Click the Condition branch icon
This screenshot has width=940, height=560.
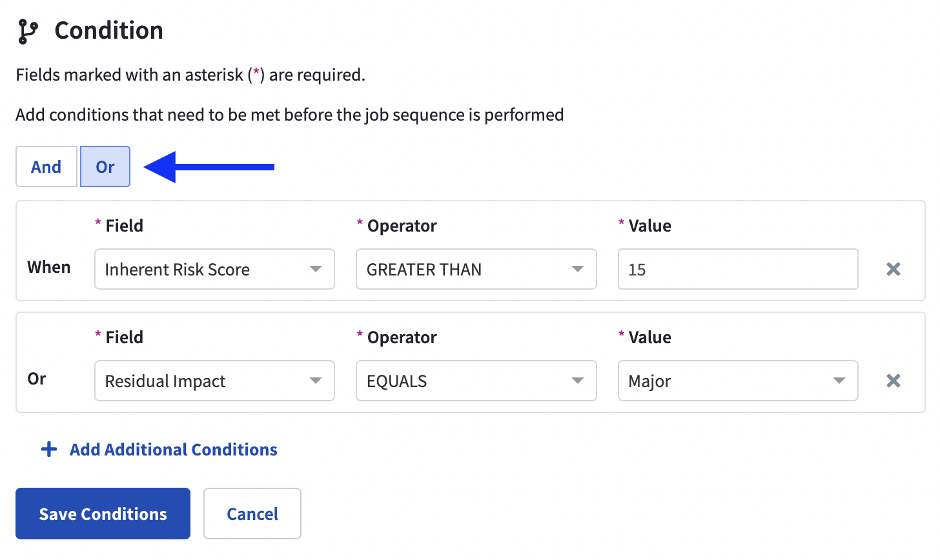(x=28, y=31)
